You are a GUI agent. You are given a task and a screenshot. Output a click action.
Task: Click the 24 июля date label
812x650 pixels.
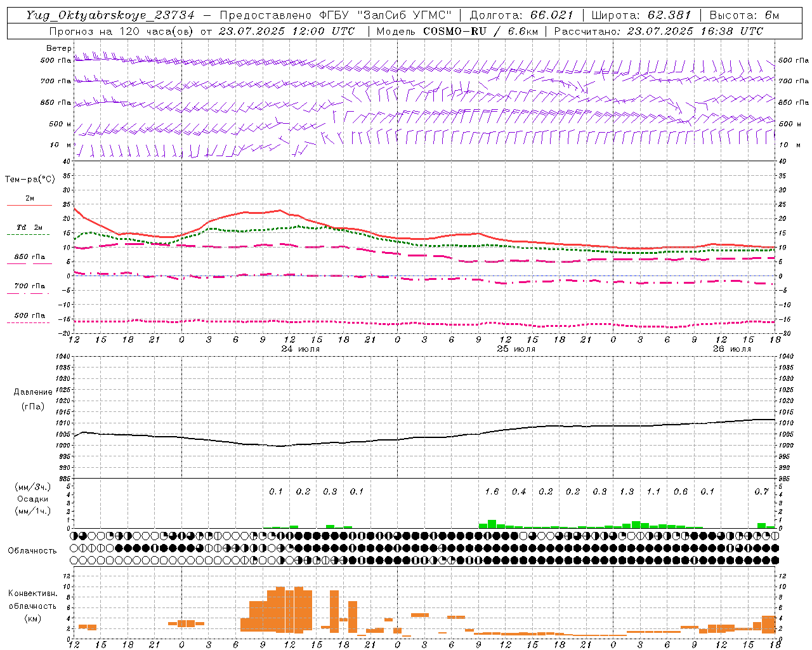[301, 349]
